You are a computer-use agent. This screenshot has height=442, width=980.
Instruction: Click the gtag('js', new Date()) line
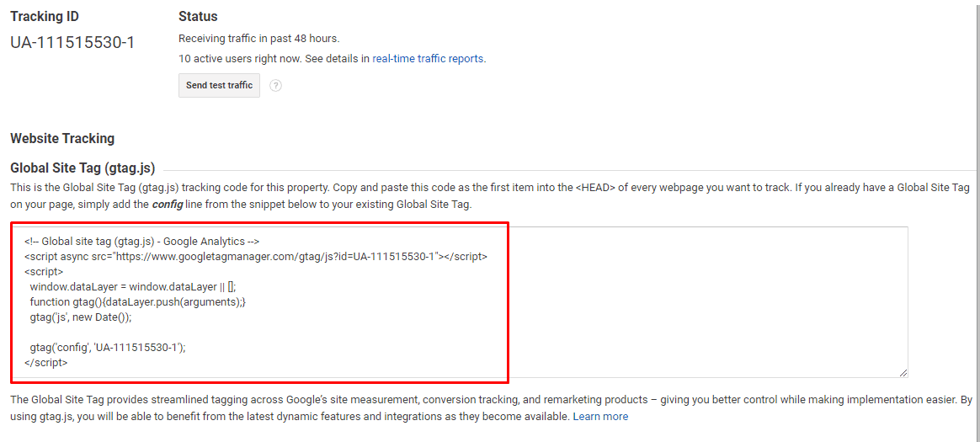tap(82, 317)
